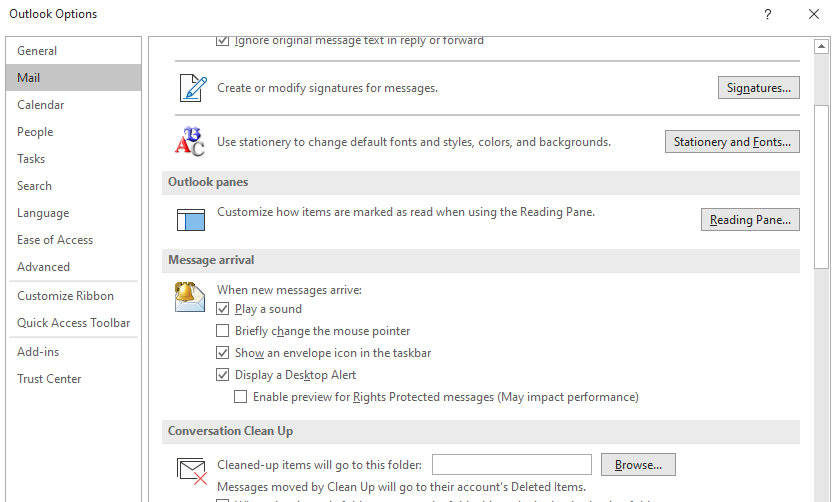Open Ease of Access options

pos(74,240)
